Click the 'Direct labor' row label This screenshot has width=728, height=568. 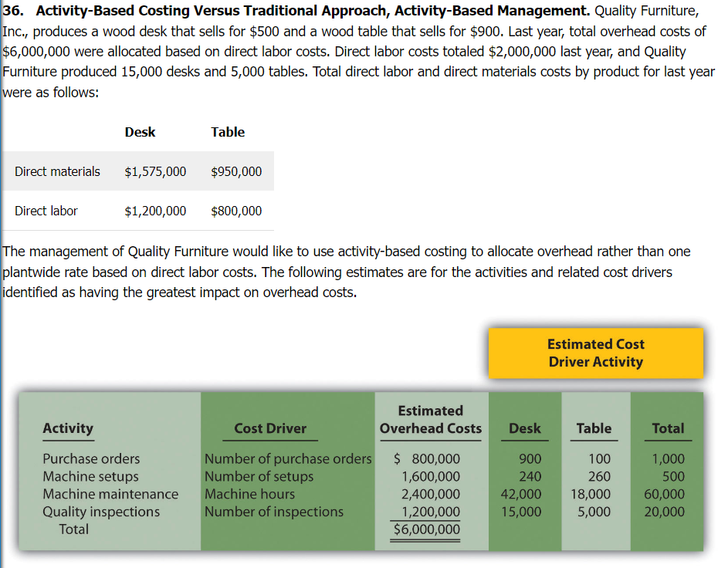click(46, 211)
